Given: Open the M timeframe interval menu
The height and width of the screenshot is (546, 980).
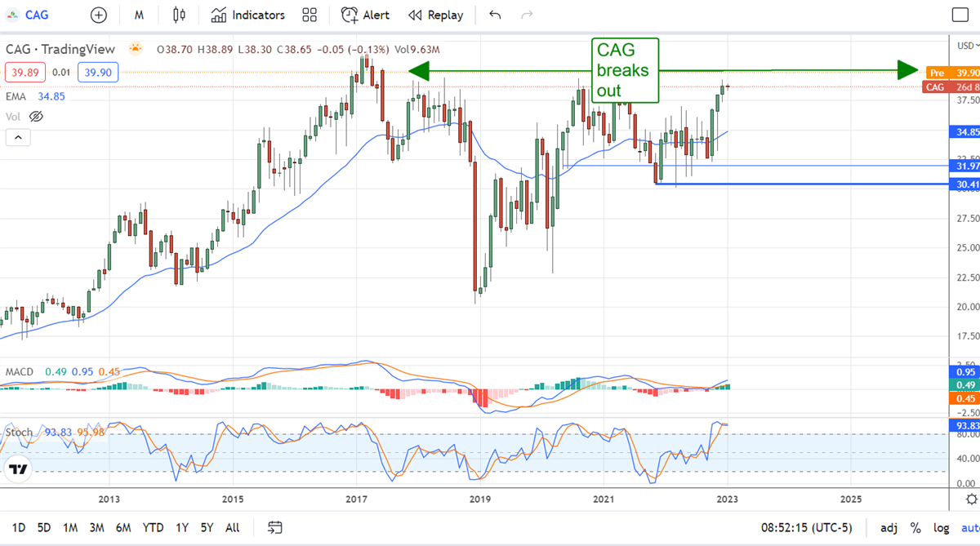Looking at the screenshot, I should [139, 15].
